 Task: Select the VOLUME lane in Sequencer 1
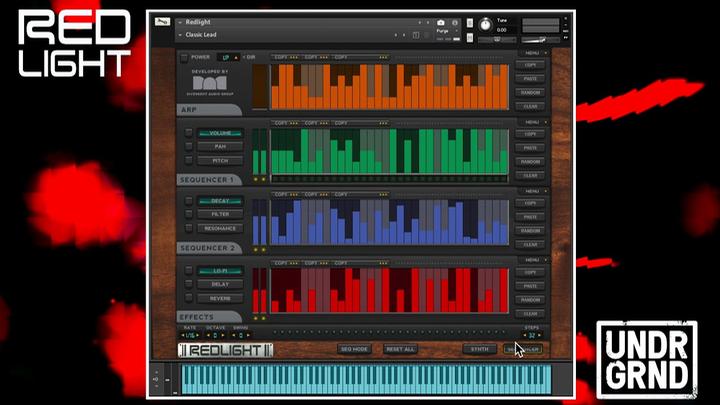(220, 133)
